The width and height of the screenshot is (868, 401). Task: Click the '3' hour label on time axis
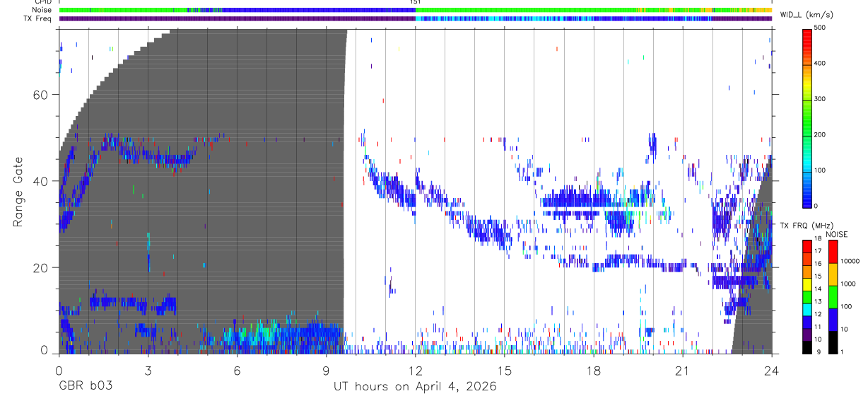(148, 370)
